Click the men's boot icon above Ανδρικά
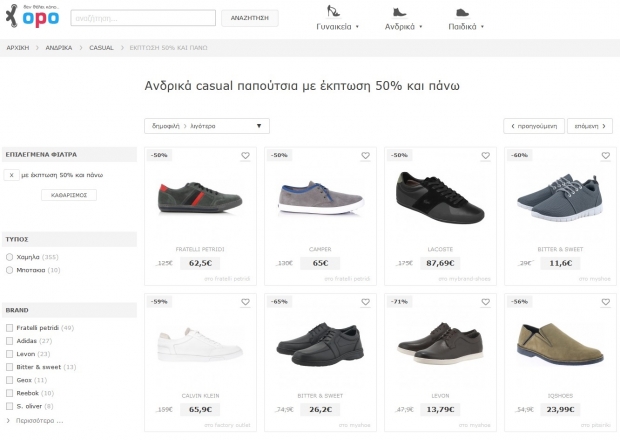This screenshot has height=440, width=620. point(399,12)
